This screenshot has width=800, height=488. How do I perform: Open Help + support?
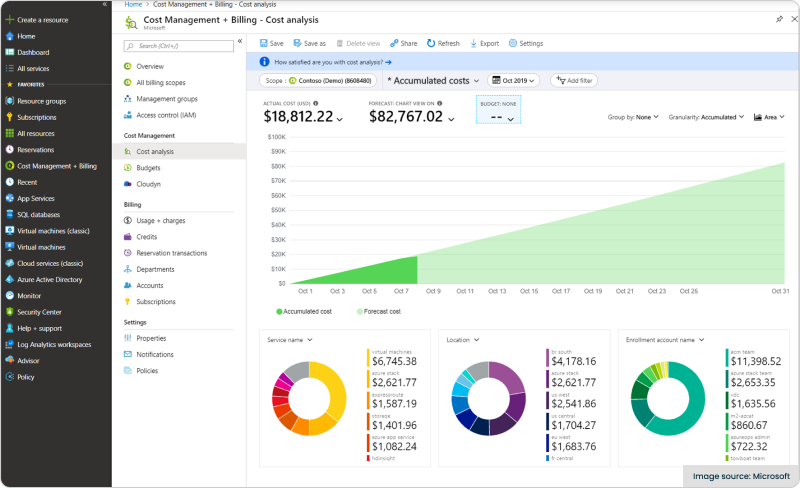pos(39,328)
